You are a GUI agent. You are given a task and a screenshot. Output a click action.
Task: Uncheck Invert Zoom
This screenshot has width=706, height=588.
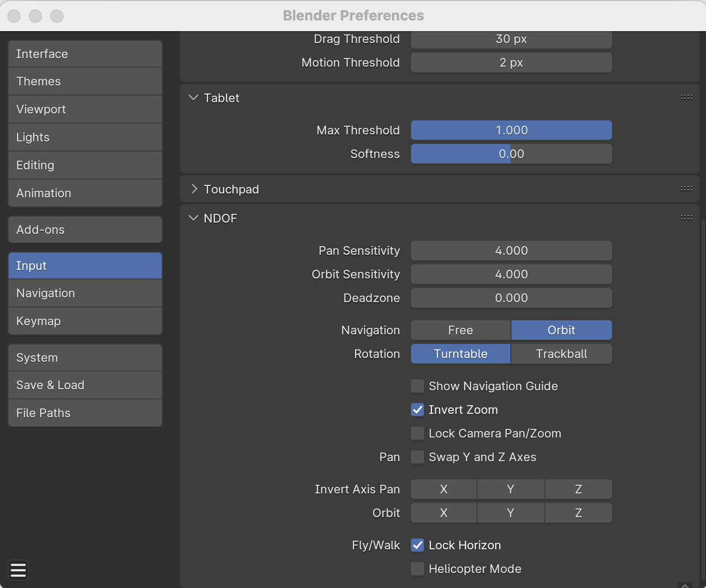click(417, 410)
